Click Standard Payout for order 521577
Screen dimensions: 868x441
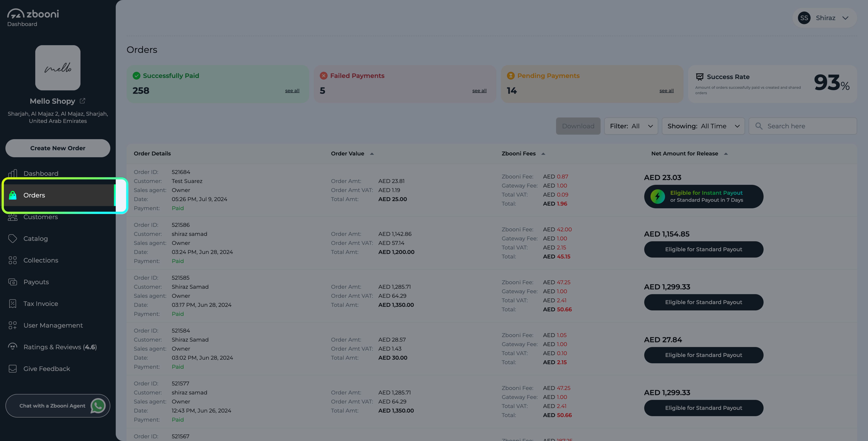(704, 408)
